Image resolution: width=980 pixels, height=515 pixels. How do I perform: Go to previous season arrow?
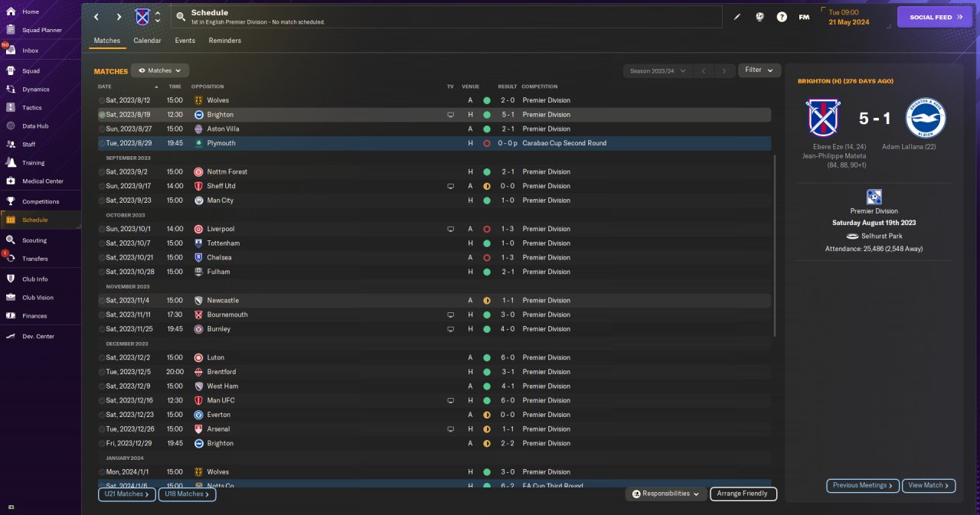click(704, 70)
